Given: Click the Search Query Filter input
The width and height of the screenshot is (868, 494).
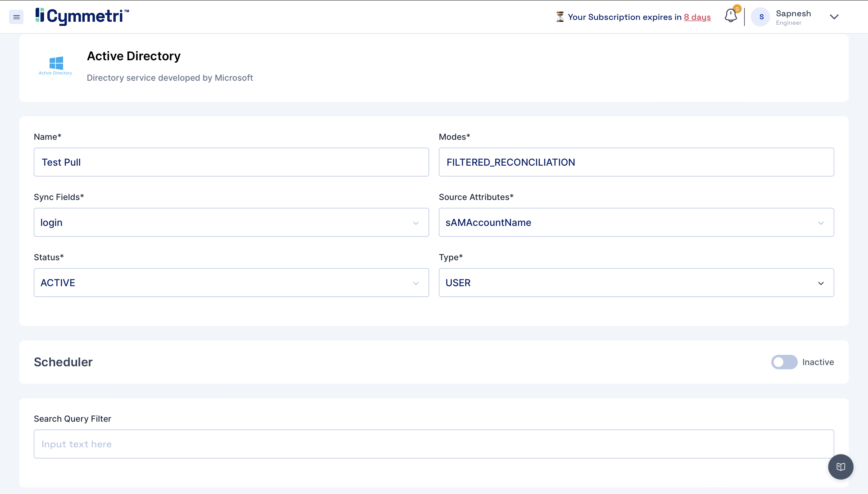Looking at the screenshot, I should click(x=433, y=444).
